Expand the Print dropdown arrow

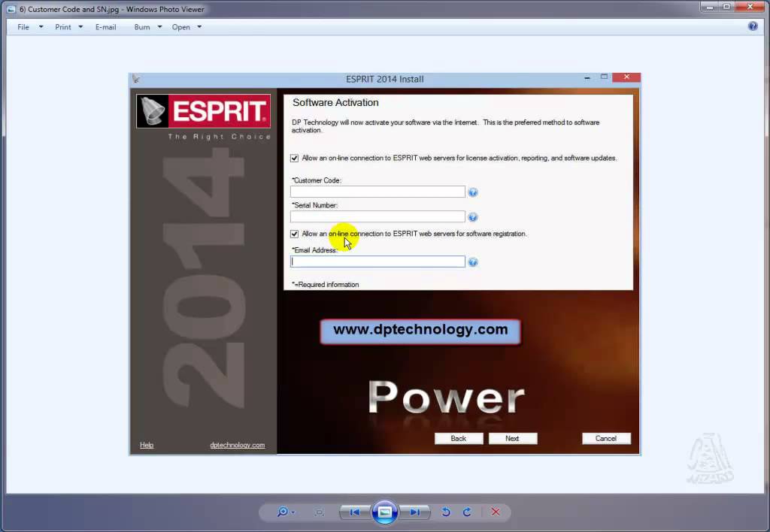[80, 27]
